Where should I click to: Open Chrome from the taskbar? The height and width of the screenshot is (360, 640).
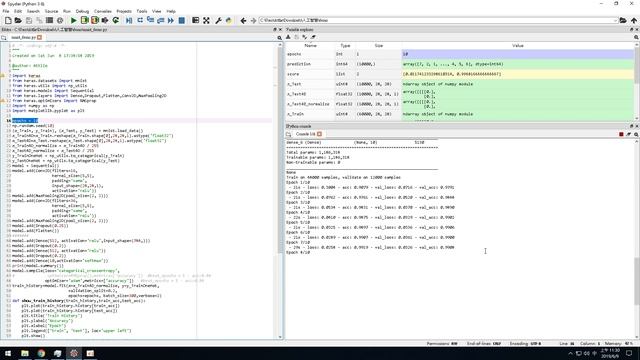[41, 353]
